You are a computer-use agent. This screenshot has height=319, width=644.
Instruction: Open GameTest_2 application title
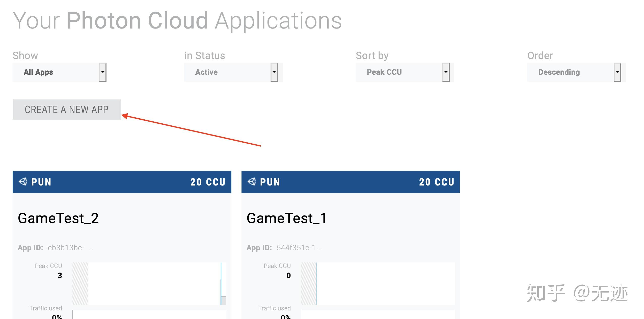click(58, 218)
